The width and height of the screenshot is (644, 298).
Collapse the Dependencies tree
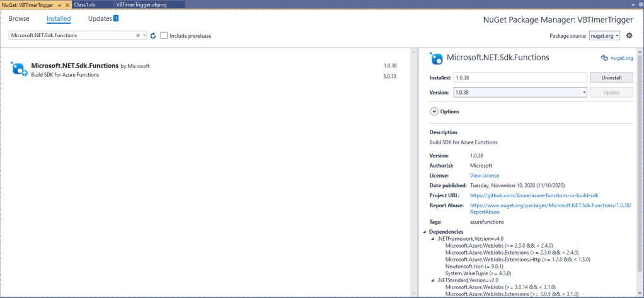click(425, 232)
